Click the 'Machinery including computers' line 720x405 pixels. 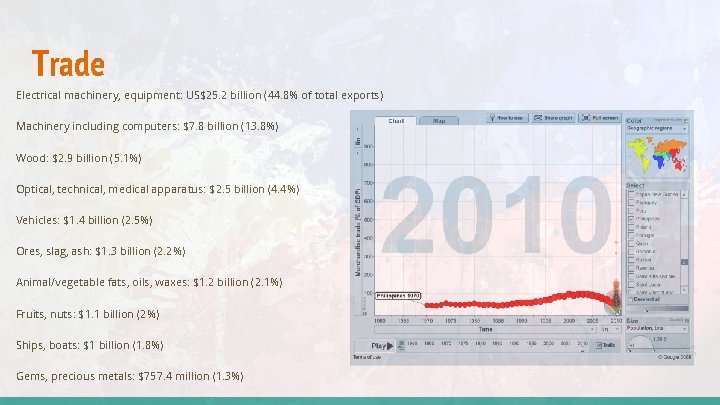click(147, 126)
